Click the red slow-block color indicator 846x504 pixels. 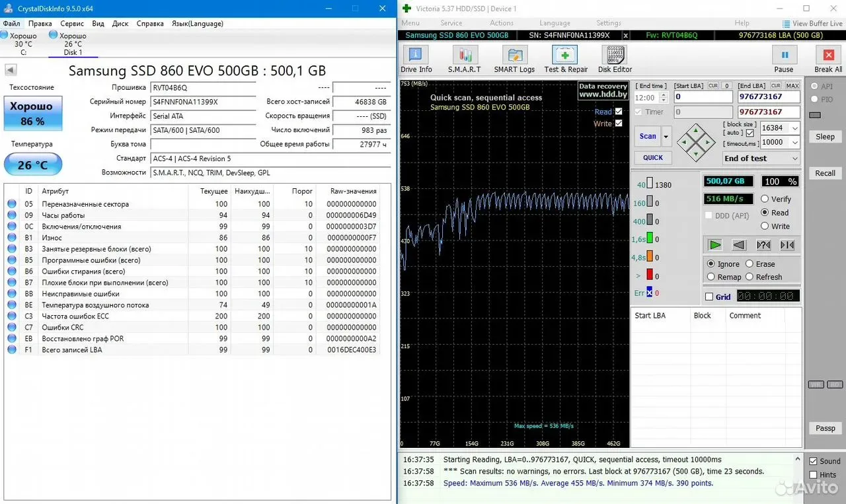pyautogui.click(x=650, y=274)
